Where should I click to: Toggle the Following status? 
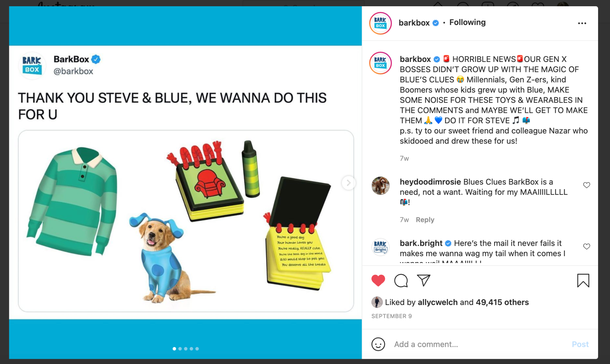(x=467, y=22)
